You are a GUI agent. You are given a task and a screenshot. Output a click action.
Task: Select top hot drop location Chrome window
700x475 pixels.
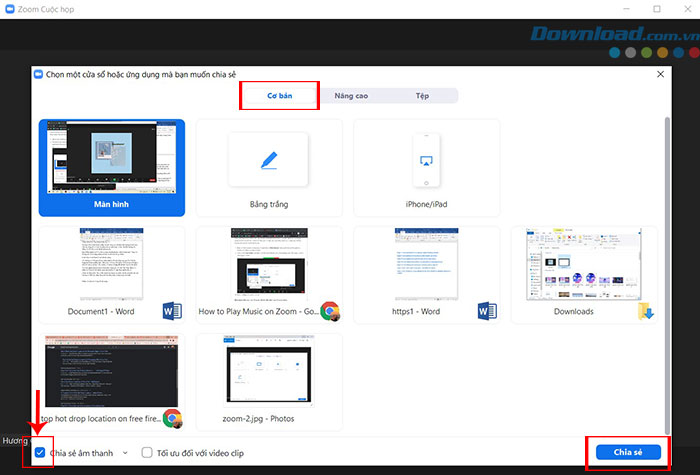112,382
